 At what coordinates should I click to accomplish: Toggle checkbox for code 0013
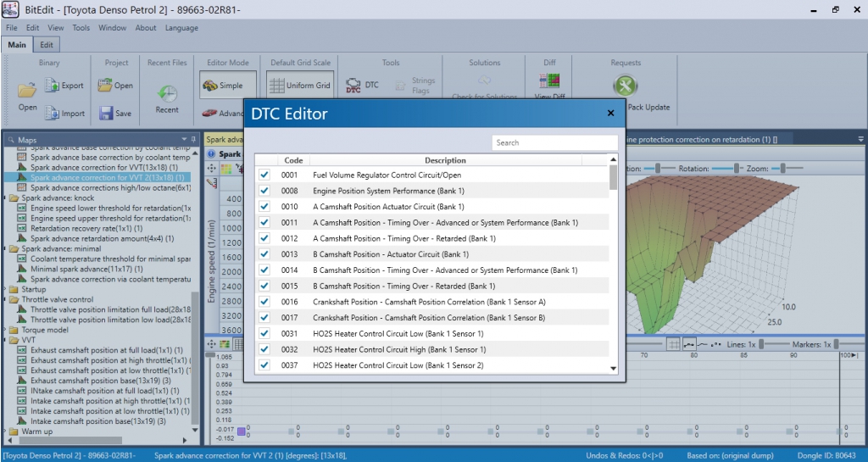[x=264, y=254]
